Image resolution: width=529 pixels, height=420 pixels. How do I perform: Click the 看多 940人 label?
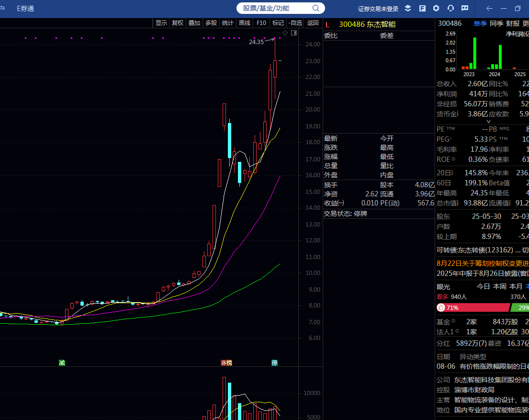click(452, 297)
